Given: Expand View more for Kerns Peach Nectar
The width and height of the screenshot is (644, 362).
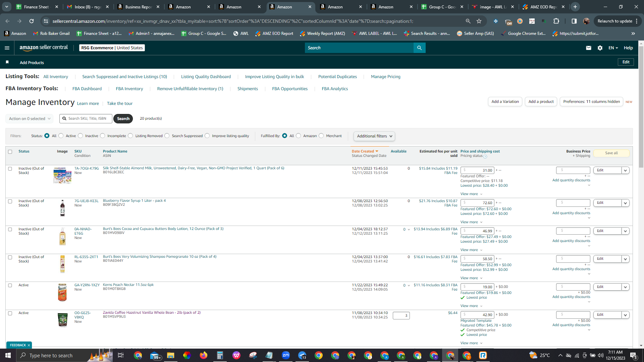Looking at the screenshot, I should coord(471,306).
